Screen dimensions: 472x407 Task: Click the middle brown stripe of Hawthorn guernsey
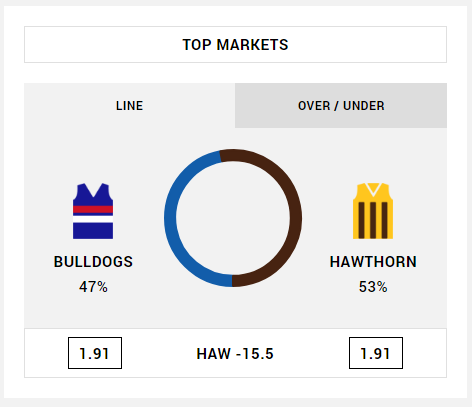pyautogui.click(x=373, y=220)
